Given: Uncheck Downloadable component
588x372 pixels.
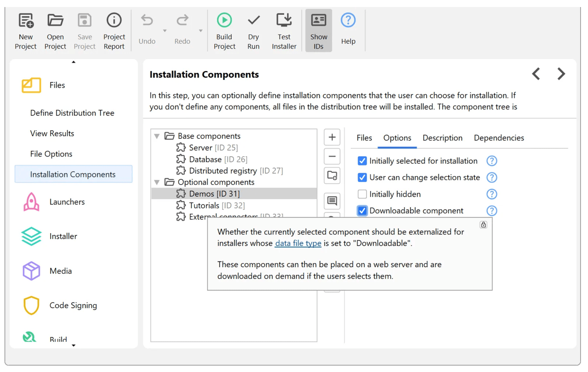Looking at the screenshot, I should pos(362,211).
